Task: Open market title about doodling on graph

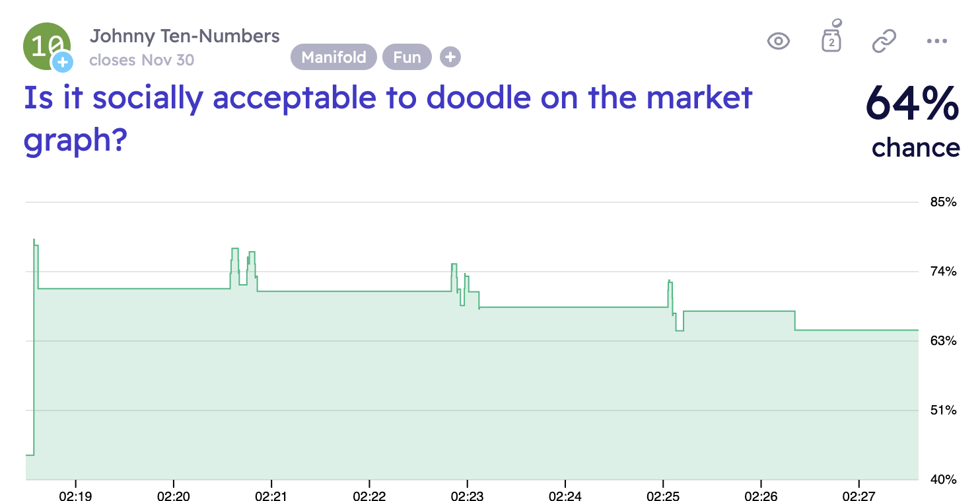Action: [x=388, y=119]
